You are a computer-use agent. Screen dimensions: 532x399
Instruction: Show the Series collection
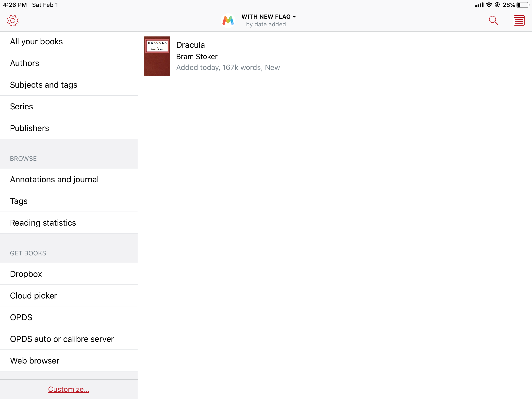[21, 106]
